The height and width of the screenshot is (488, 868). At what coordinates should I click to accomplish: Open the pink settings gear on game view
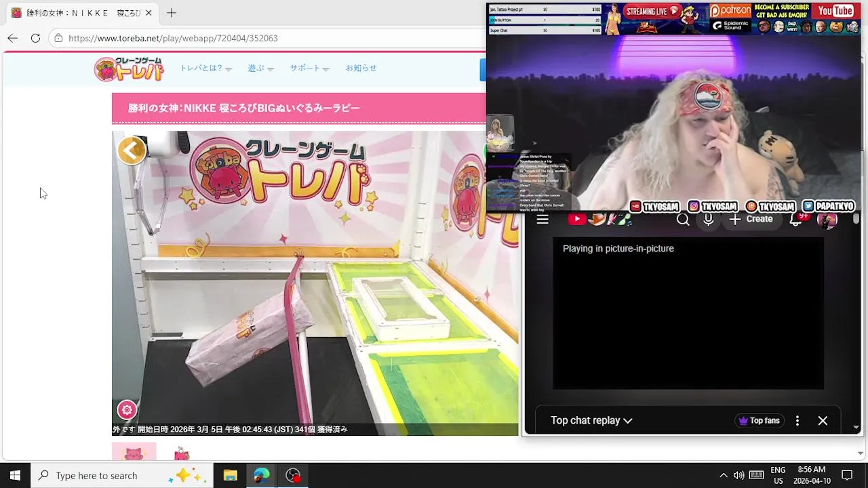click(127, 409)
